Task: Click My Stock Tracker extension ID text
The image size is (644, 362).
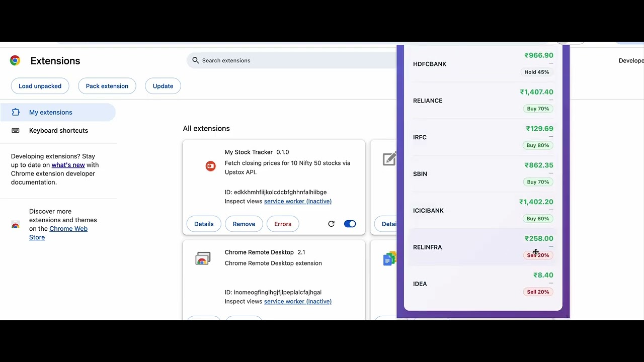Action: (276, 192)
